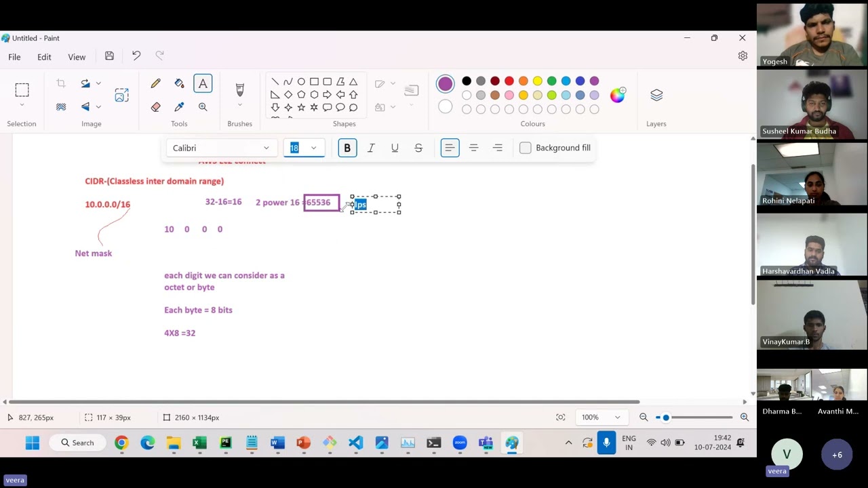Open Windows Start menu

point(33,443)
